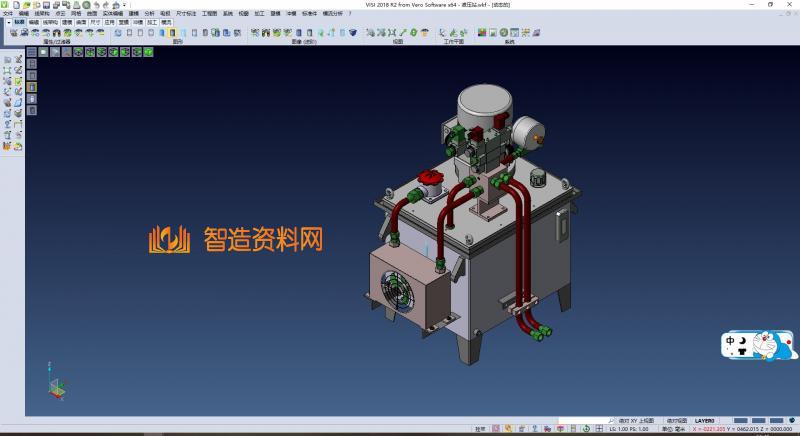Click the first icon on the viewport view toolbar
Viewport: 800px width, 436px height.
pyautogui.click(x=32, y=52)
